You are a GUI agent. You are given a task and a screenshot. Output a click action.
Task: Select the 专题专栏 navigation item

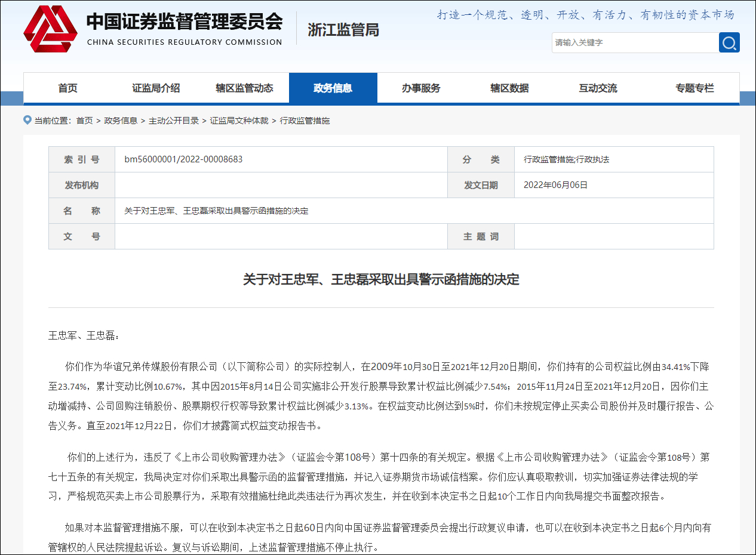696,87
